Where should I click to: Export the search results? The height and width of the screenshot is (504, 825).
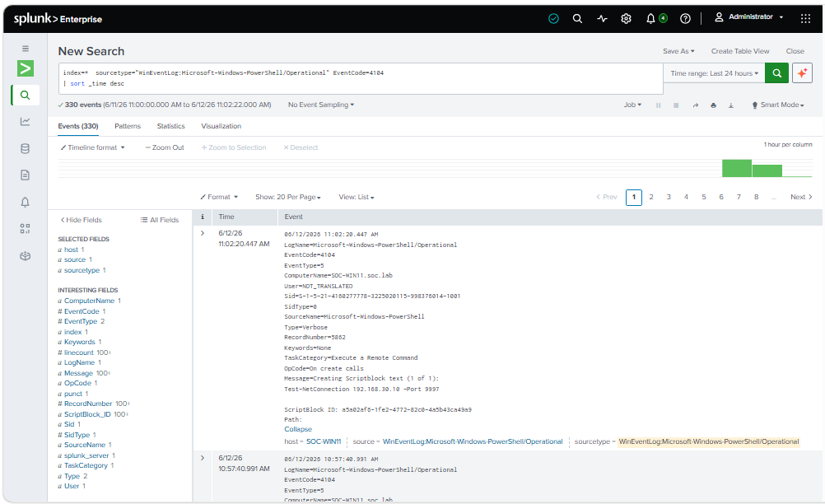pyautogui.click(x=731, y=105)
